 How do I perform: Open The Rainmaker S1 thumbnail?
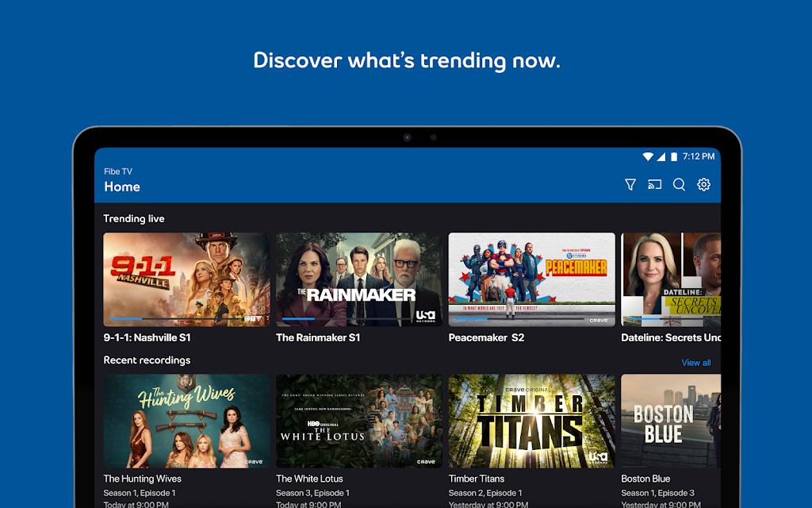358,279
